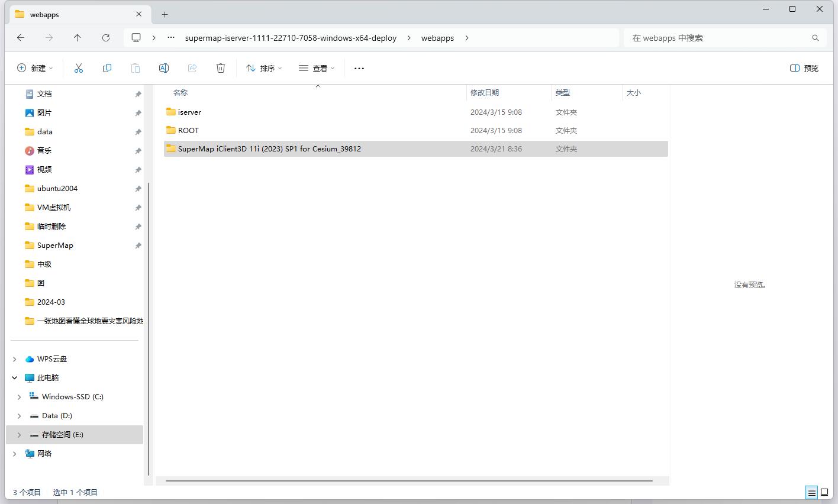Go forward with the right arrow

pyautogui.click(x=49, y=37)
